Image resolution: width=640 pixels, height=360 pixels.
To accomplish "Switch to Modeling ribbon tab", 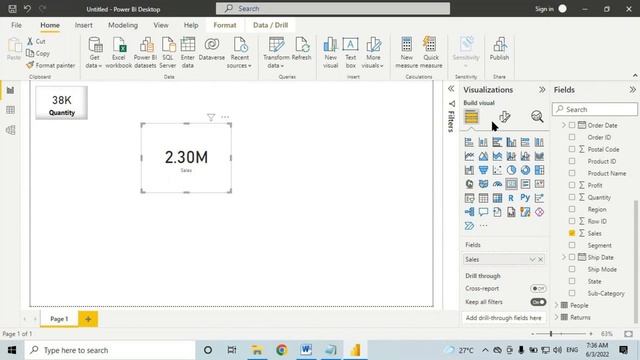I will tap(123, 25).
